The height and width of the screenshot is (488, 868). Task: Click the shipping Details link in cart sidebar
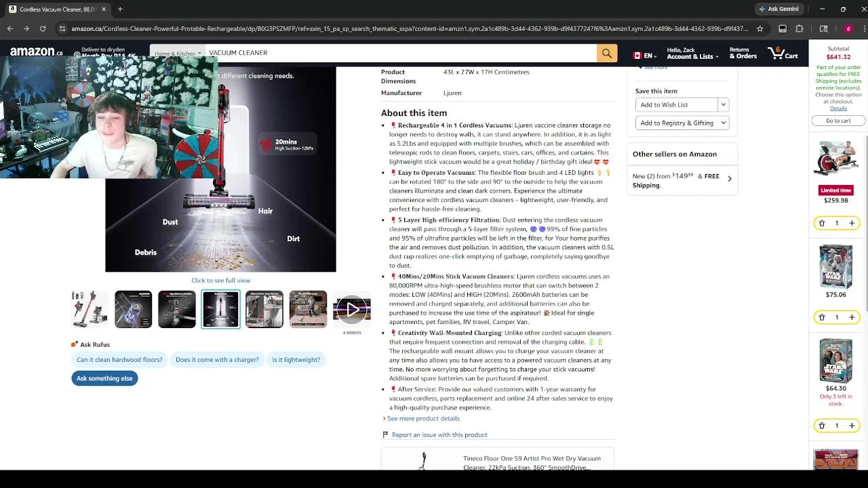[838, 108]
